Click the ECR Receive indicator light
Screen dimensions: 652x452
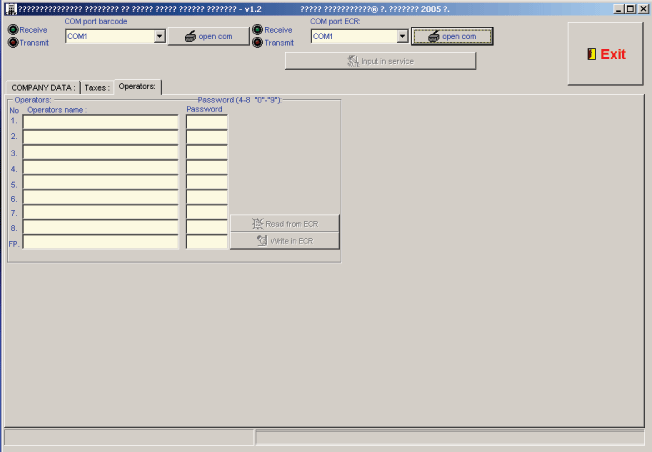258,30
